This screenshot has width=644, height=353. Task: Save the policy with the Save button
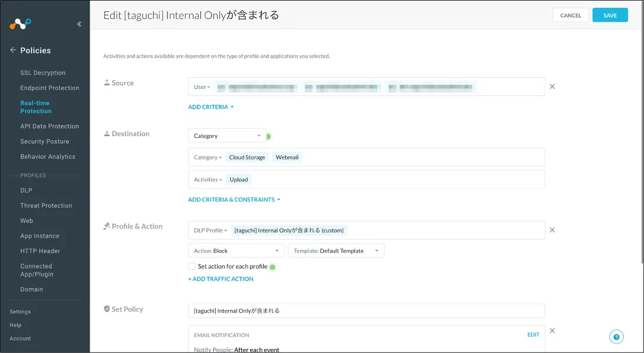click(x=610, y=15)
